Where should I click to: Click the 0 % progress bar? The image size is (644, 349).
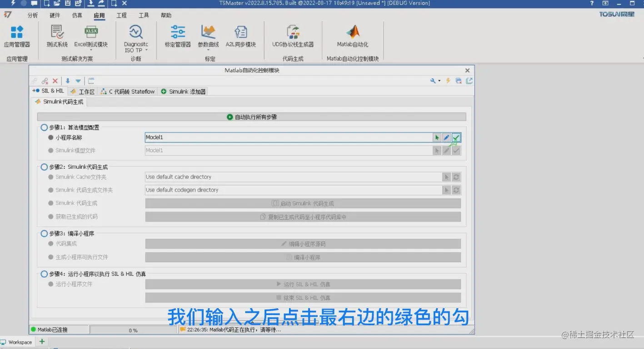(x=133, y=330)
